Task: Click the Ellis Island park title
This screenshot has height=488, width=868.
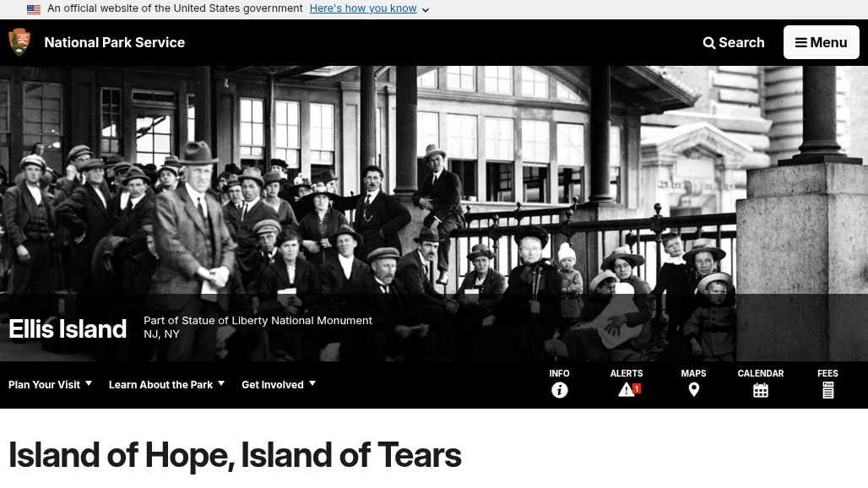Action: point(68,329)
